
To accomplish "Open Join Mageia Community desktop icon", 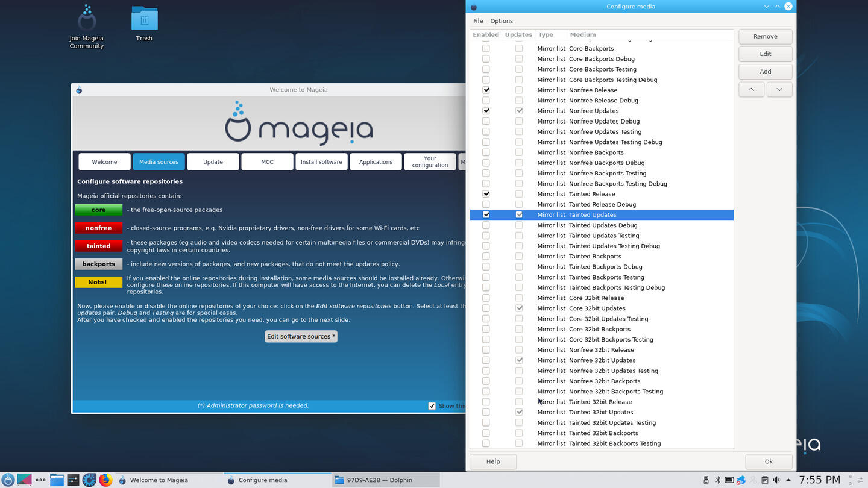I will (87, 27).
